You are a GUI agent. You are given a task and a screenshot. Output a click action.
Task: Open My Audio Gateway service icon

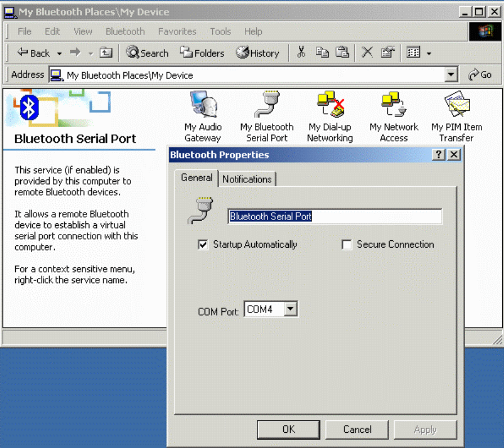pos(203,117)
